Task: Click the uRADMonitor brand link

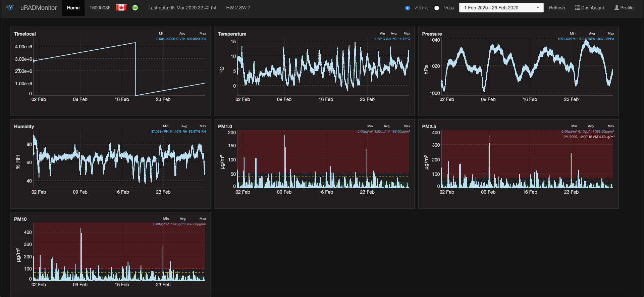Action: coord(39,8)
